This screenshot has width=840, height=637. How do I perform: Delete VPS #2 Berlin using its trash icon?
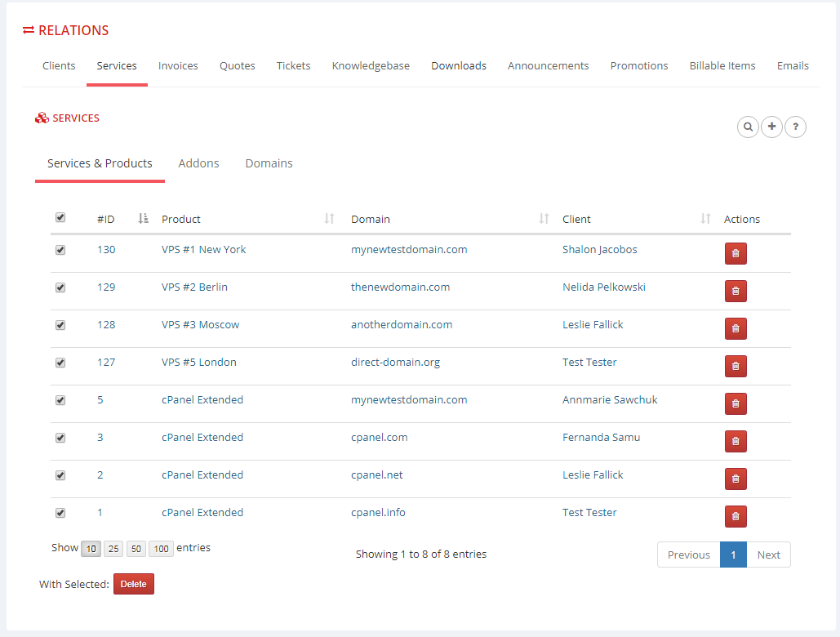735,291
